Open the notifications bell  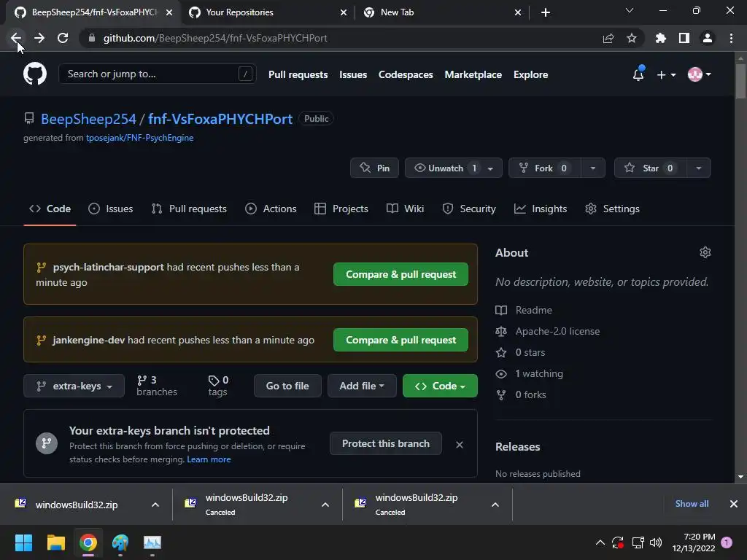638,74
